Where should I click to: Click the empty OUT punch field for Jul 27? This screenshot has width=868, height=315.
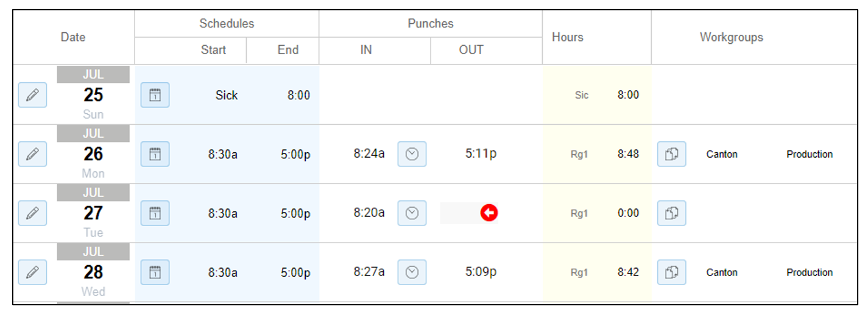click(x=469, y=213)
